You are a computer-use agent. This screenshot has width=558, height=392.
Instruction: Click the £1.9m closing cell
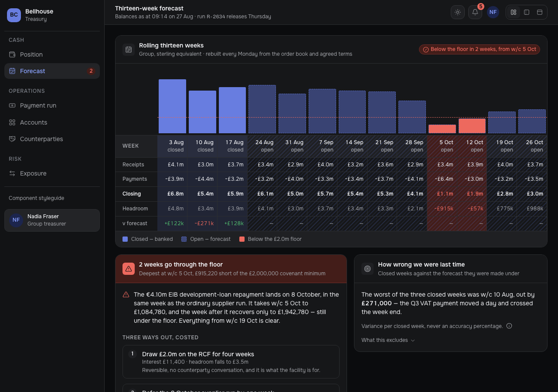coord(472,194)
